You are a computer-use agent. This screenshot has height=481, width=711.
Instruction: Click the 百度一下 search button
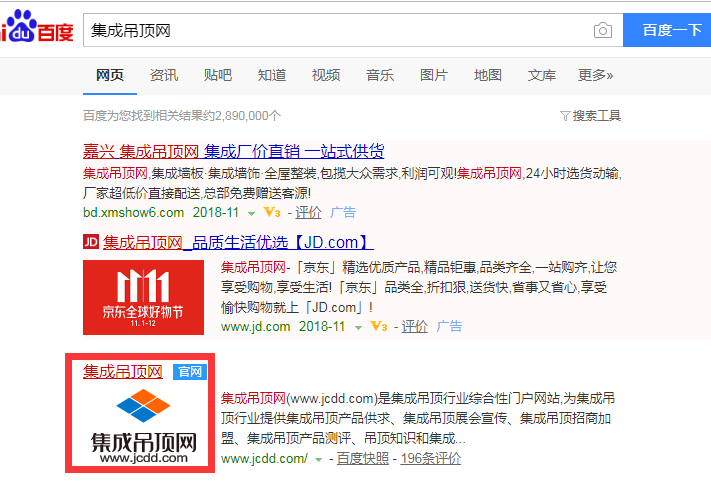[667, 30]
